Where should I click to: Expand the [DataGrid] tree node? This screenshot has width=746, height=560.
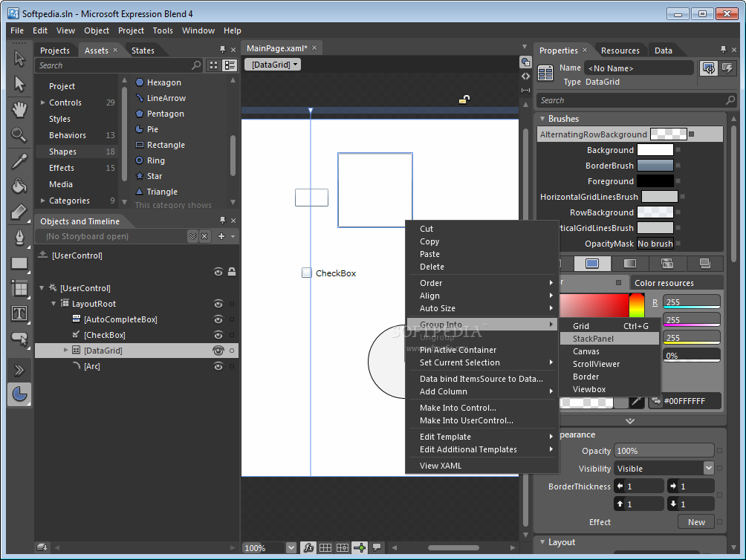pyautogui.click(x=65, y=351)
